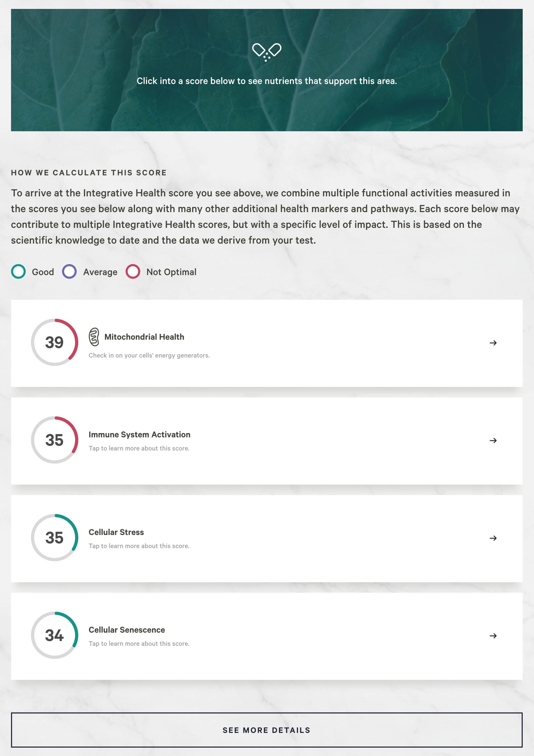Open the Mitochondrial Health card
Screen dimensions: 534x756
point(267,343)
